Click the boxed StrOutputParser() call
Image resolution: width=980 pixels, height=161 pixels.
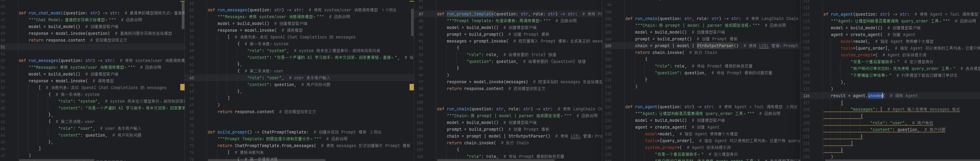click(717, 46)
